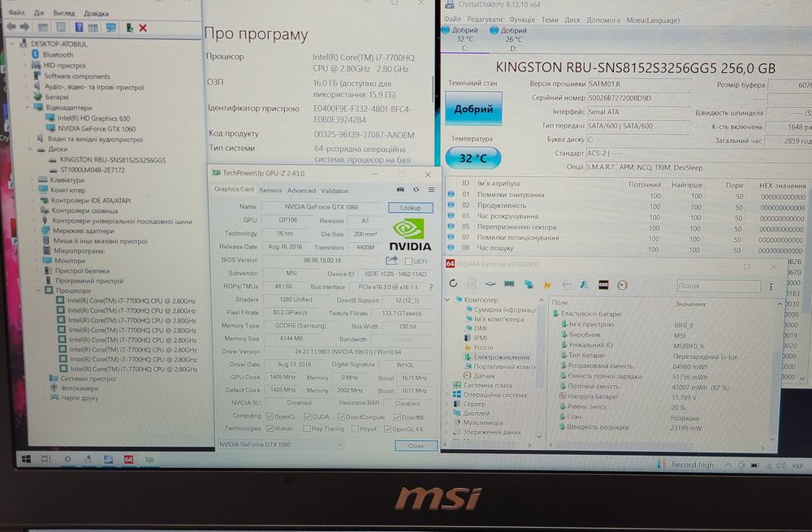Click the Validation tab in GPU-Z
This screenshot has height=532, width=812.
pyautogui.click(x=335, y=191)
